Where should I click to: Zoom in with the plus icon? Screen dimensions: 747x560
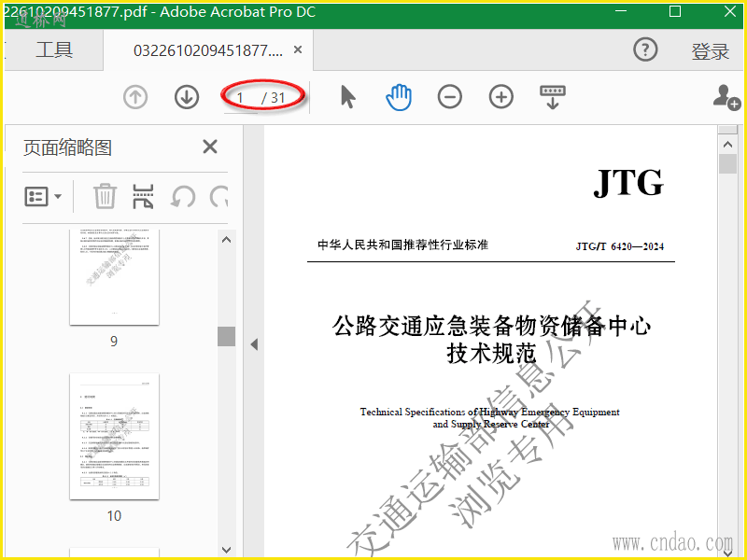[x=501, y=97]
